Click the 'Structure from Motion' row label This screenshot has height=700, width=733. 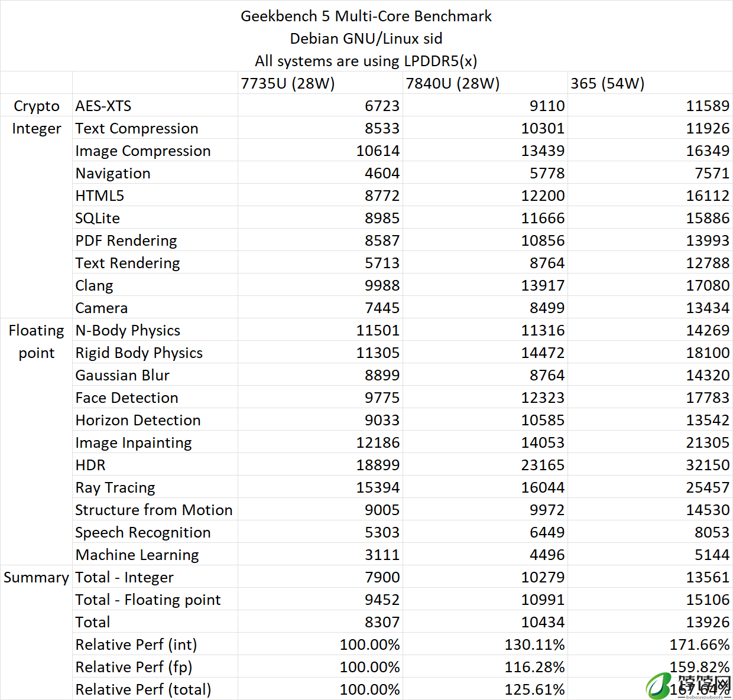[154, 510]
